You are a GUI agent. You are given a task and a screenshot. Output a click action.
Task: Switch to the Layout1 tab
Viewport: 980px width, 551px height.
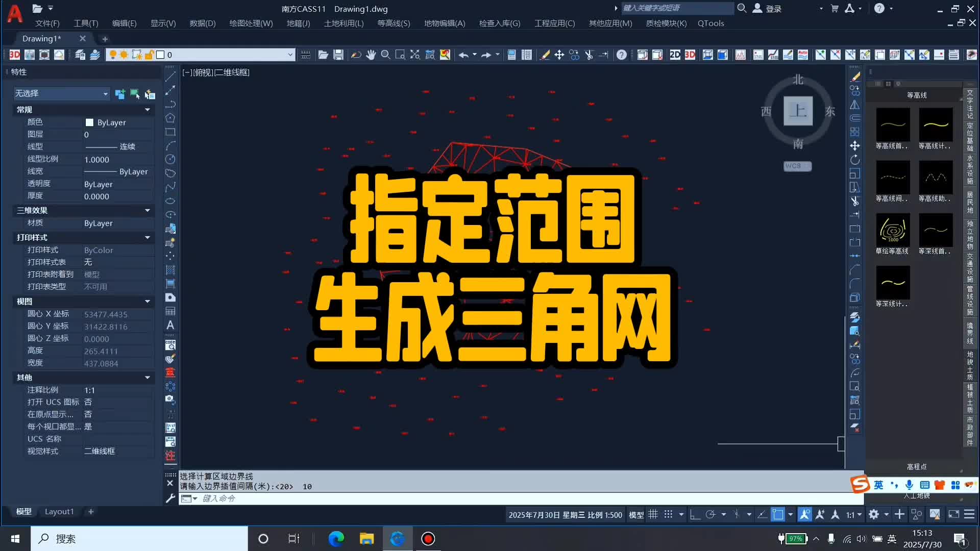(60, 511)
